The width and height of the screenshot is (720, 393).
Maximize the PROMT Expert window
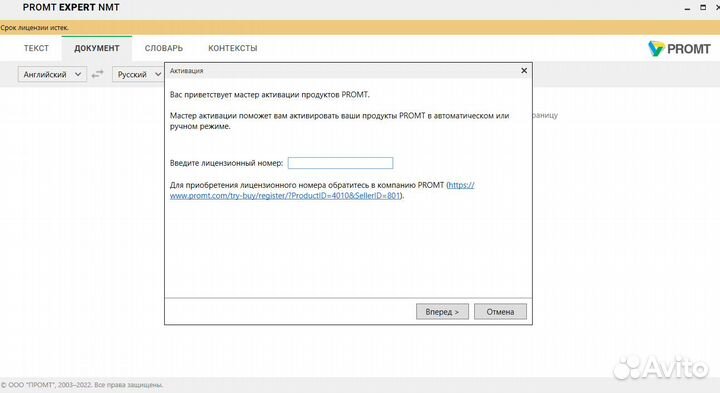click(x=703, y=8)
